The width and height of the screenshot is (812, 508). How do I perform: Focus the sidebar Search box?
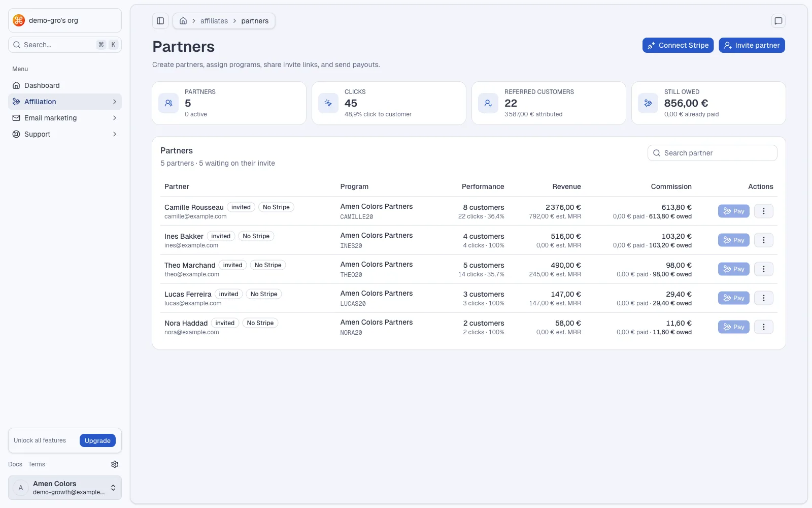point(65,45)
